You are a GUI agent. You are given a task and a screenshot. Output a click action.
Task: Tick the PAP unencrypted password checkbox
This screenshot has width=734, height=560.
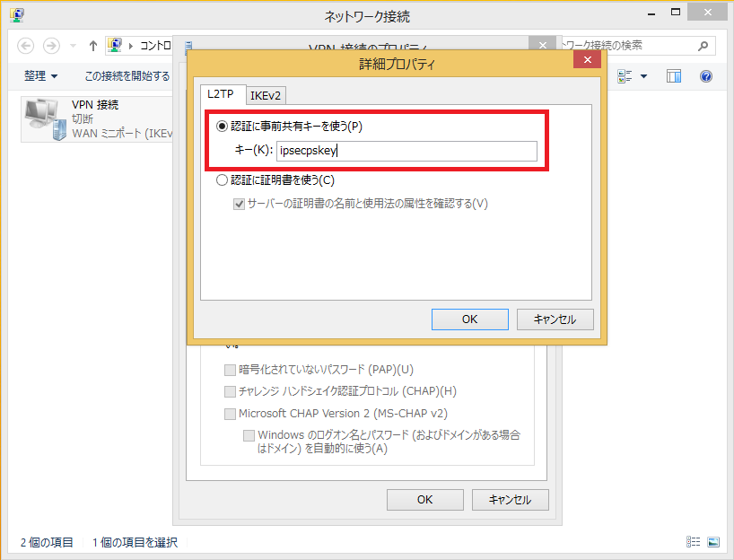point(230,370)
